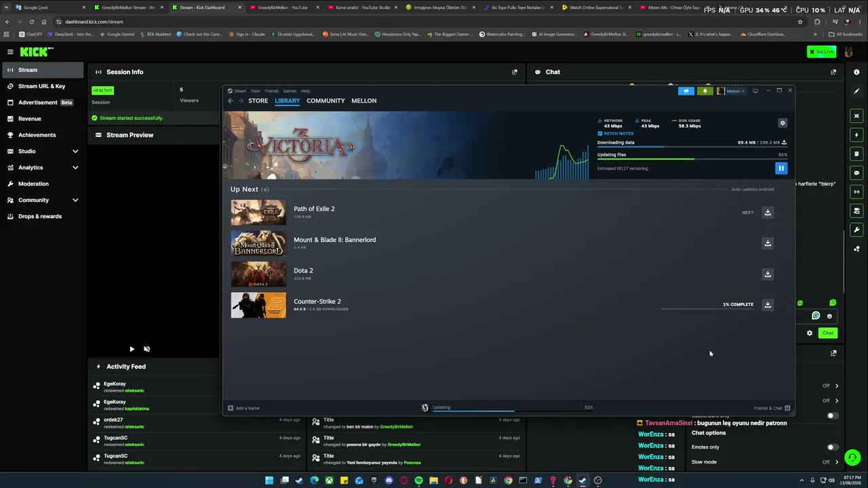Open Stream page in Kick sidebar

pyautogui.click(x=42, y=70)
